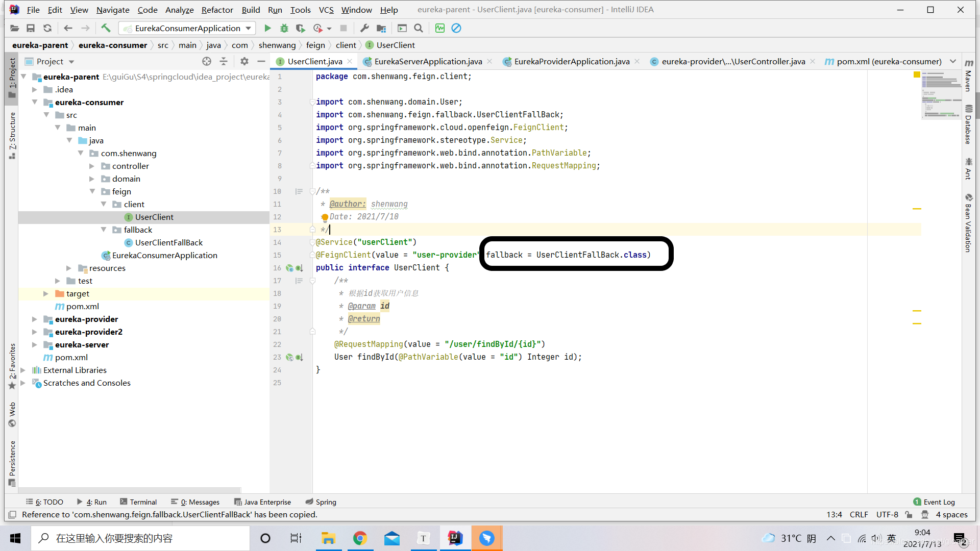980x551 pixels.
Task: Expand the eureka-provider module node
Action: click(x=34, y=319)
